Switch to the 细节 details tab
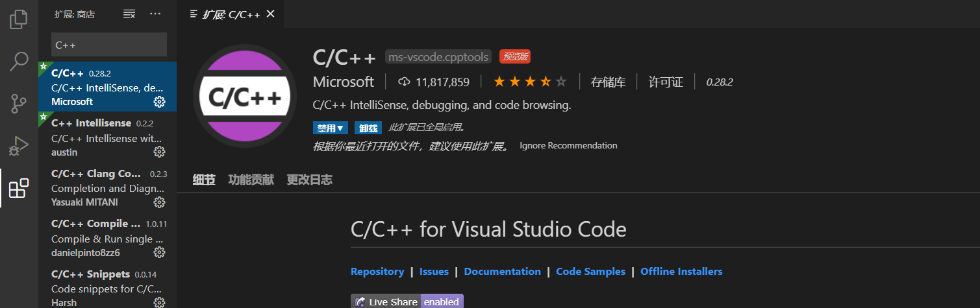This screenshot has width=980, height=308. 204,180
